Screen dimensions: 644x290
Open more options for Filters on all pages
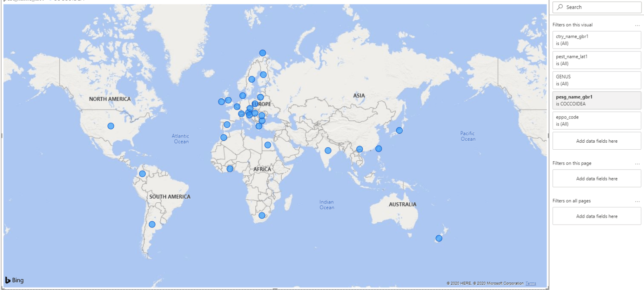pyautogui.click(x=637, y=201)
